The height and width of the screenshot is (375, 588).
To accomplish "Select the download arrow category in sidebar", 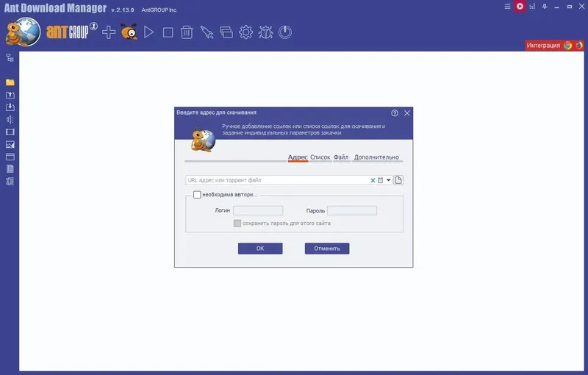I will click(10, 107).
